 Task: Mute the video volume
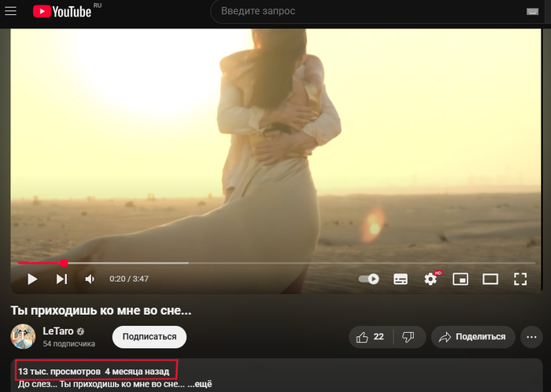[90, 279]
